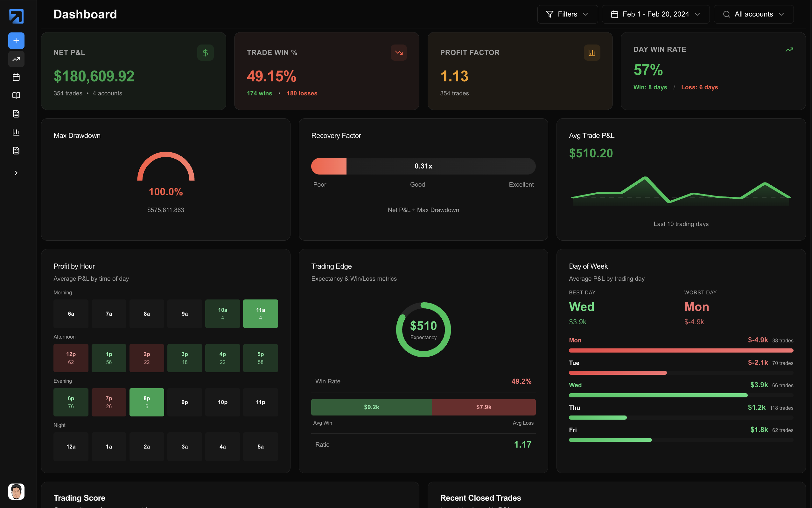This screenshot has width=812, height=508.
Task: Click the red downtrend icon on Trade Win card
Action: pos(398,52)
